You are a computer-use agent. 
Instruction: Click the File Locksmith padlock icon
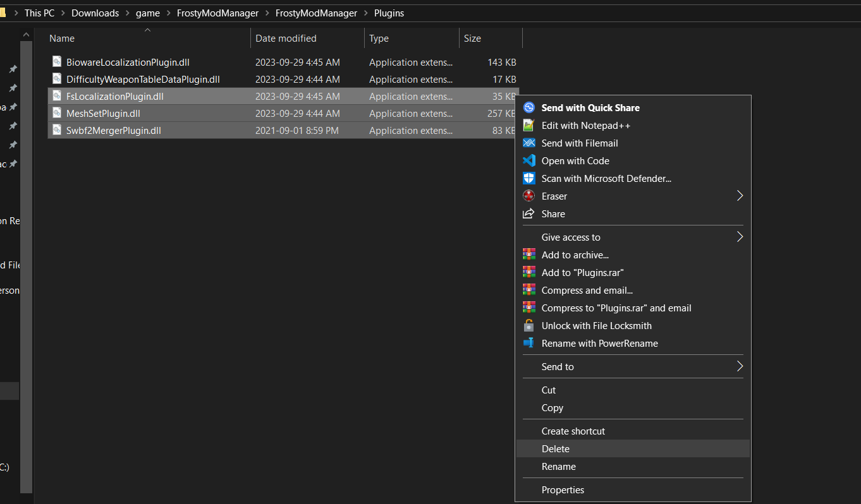tap(529, 325)
